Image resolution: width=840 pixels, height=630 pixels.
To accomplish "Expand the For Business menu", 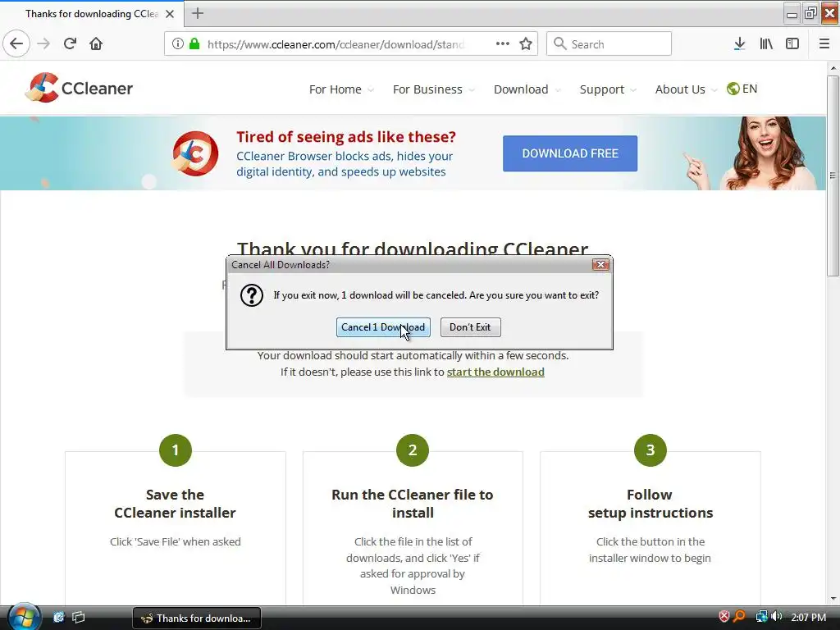I will pyautogui.click(x=433, y=89).
